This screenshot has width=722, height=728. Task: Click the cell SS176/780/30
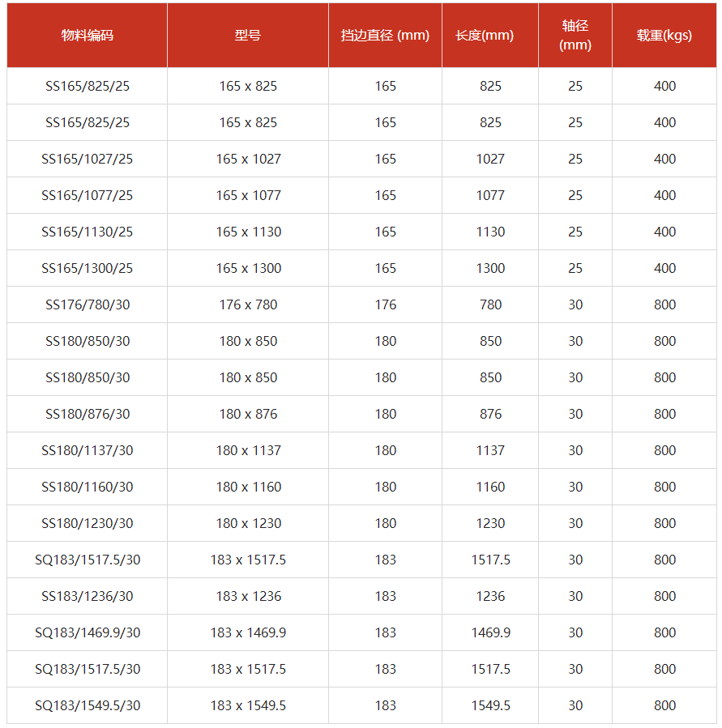(88, 304)
